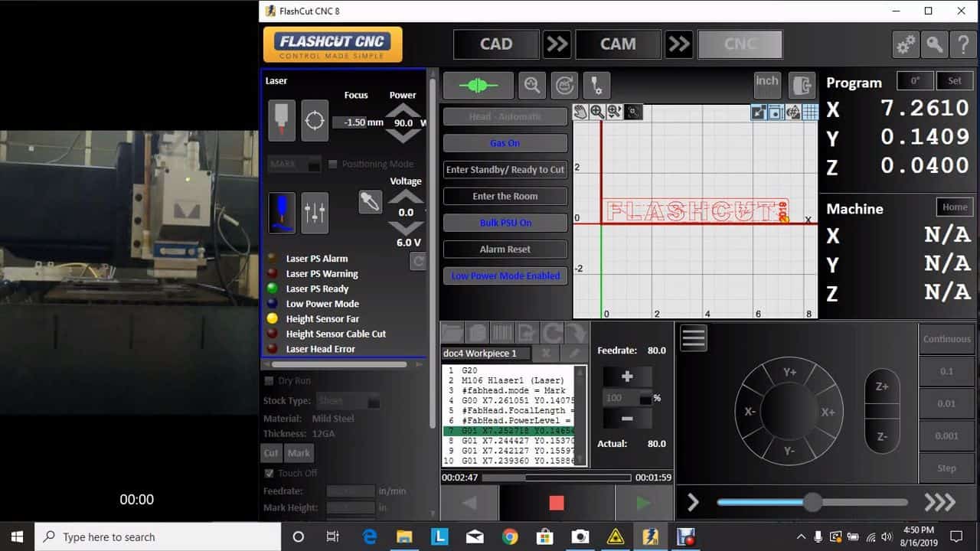Toggle the Gas On button
The height and width of the screenshot is (551, 980).
(x=505, y=143)
